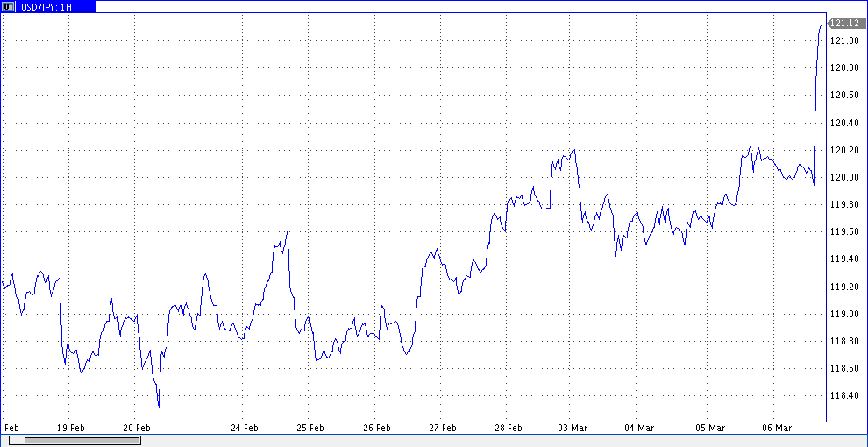Viewport: 868px width, 447px height.
Task: Click the 119.60 price axis label
Action: pyautogui.click(x=844, y=231)
